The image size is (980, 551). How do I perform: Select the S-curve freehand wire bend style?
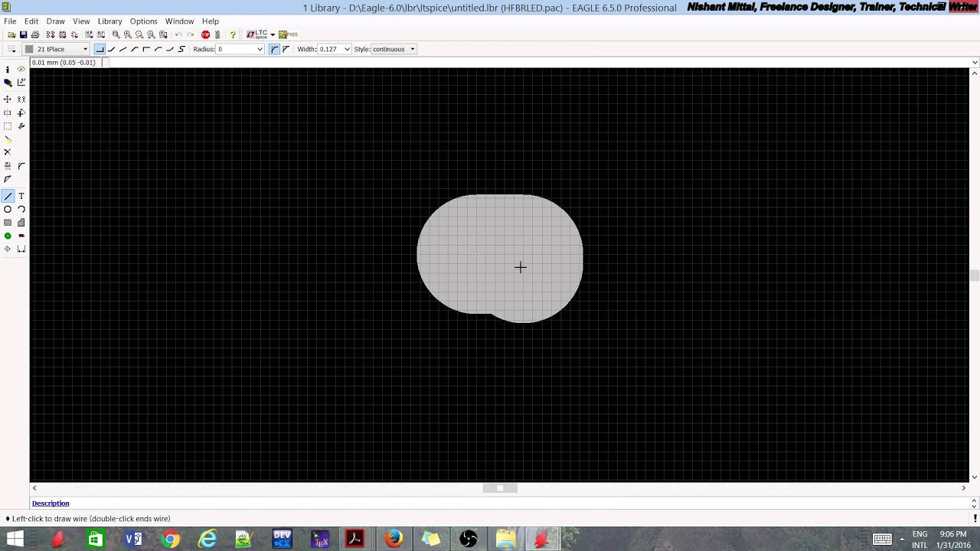click(181, 49)
